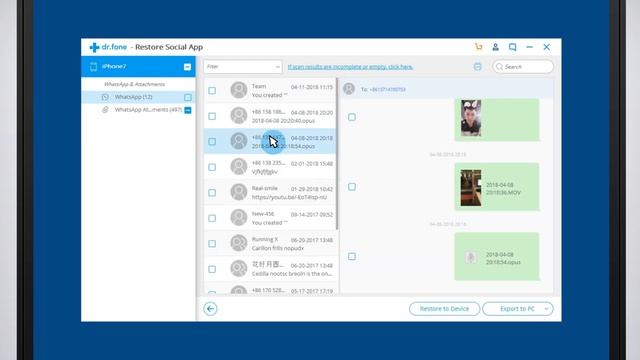Open the Filter dropdown

243,67
